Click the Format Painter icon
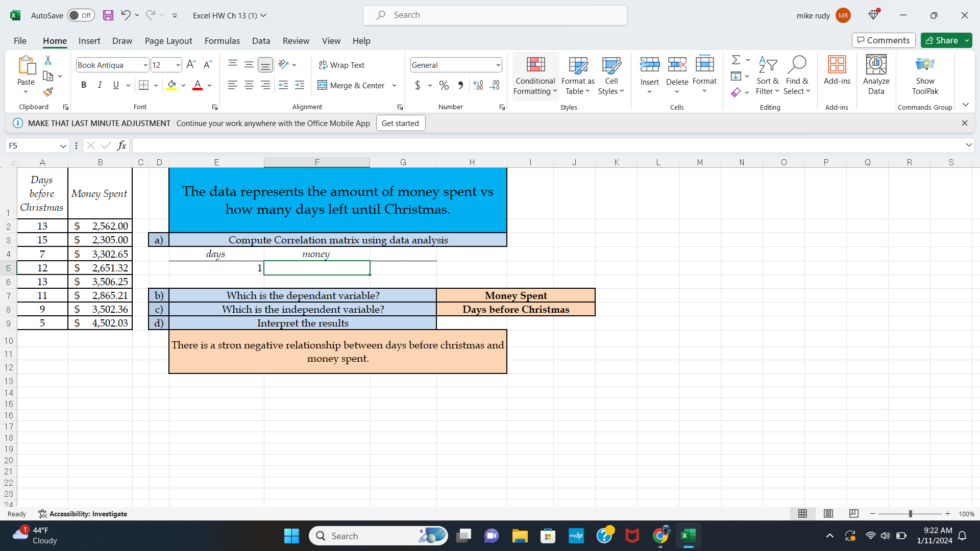This screenshot has width=980, height=551. (48, 92)
